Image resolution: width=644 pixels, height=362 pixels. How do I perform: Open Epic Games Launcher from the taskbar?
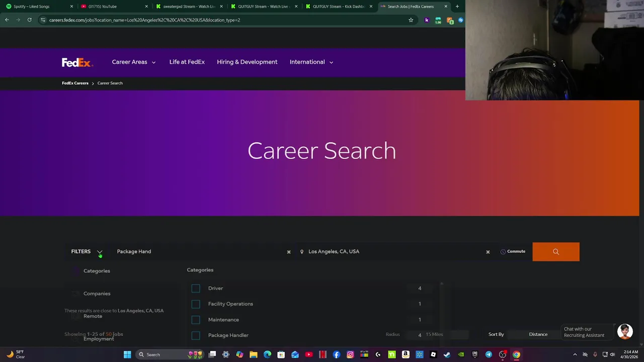[x=474, y=354]
